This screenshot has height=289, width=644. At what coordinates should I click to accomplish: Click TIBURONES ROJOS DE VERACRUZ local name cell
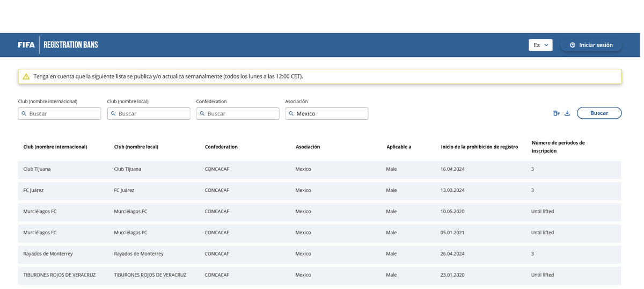pos(150,275)
